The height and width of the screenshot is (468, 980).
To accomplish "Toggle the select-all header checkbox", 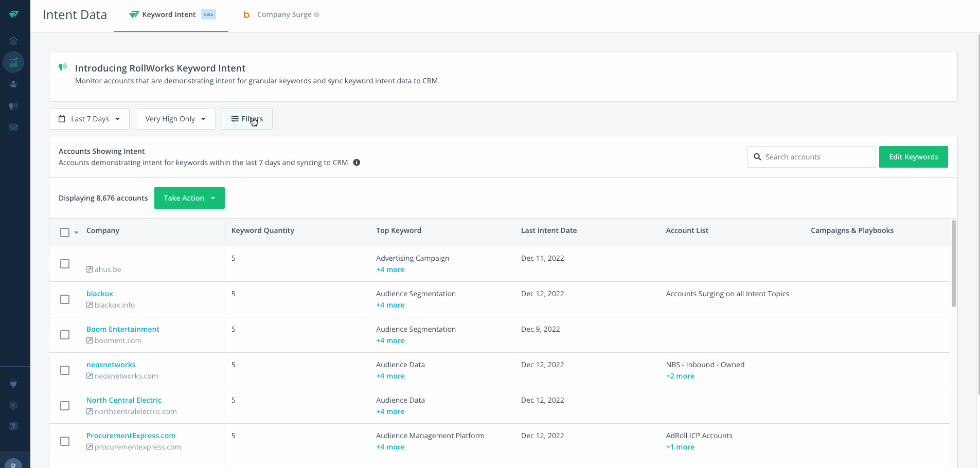I will coord(65,232).
